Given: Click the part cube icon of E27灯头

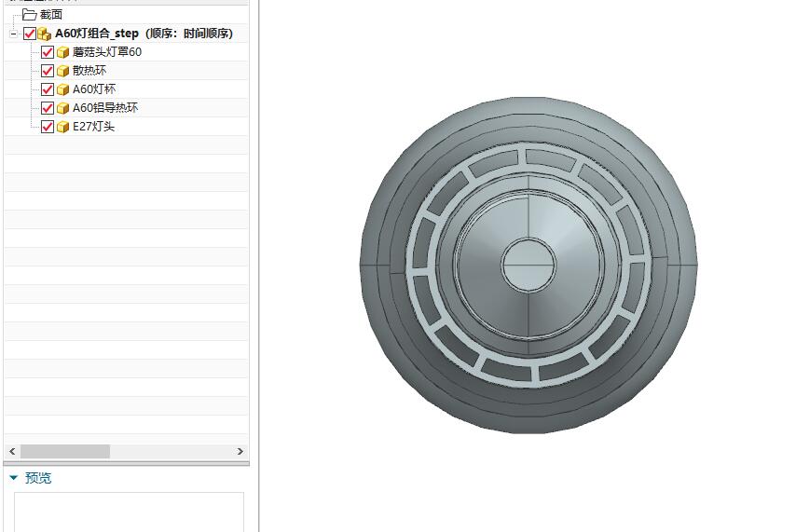Looking at the screenshot, I should (x=62, y=127).
